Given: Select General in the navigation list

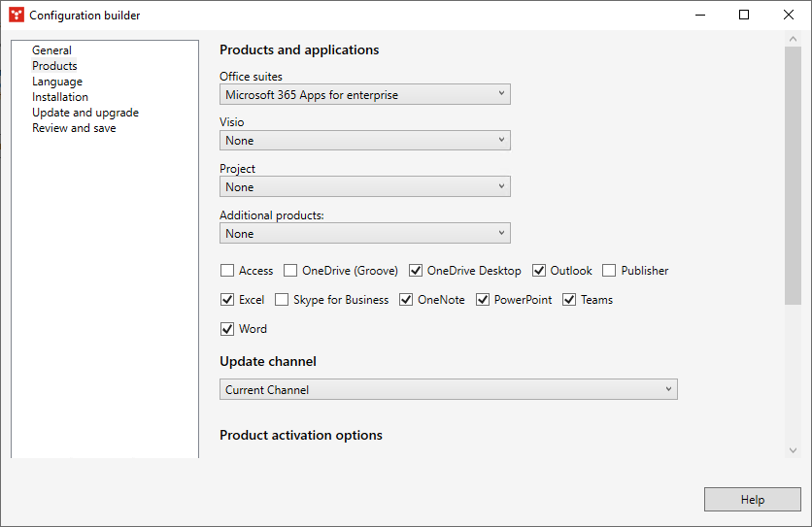Looking at the screenshot, I should pos(51,50).
